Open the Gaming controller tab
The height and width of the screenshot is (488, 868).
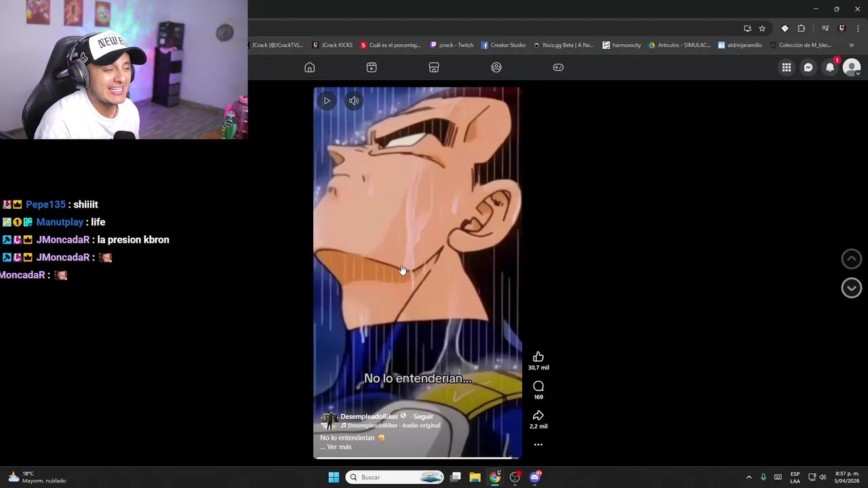click(x=558, y=67)
